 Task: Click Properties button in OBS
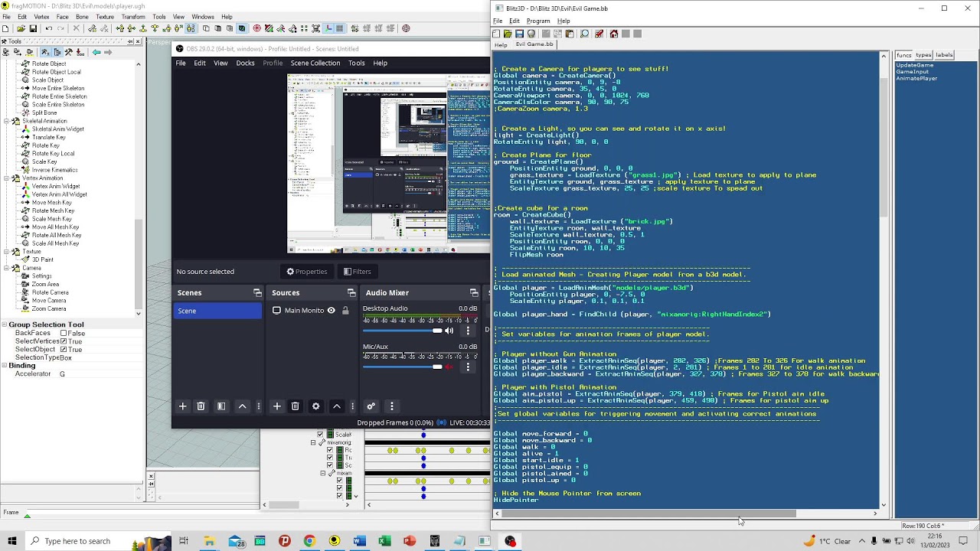307,271
